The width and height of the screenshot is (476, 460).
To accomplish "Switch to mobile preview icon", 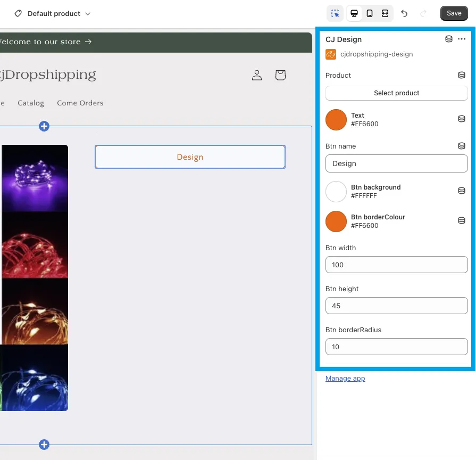I will [x=370, y=13].
